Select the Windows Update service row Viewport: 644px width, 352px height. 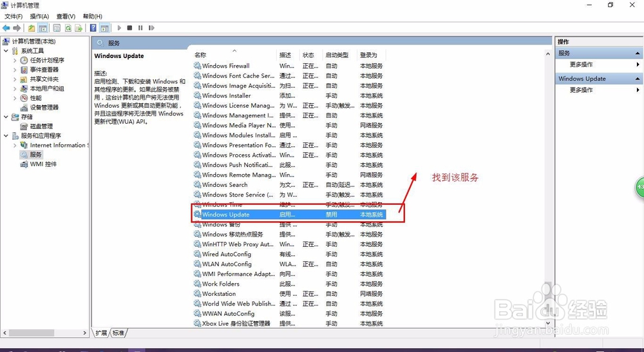coord(289,214)
